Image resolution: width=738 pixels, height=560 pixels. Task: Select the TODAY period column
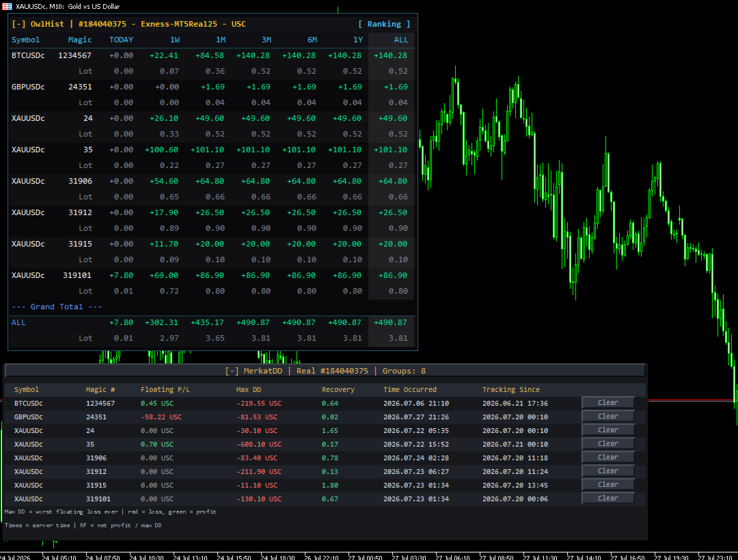[x=122, y=40]
